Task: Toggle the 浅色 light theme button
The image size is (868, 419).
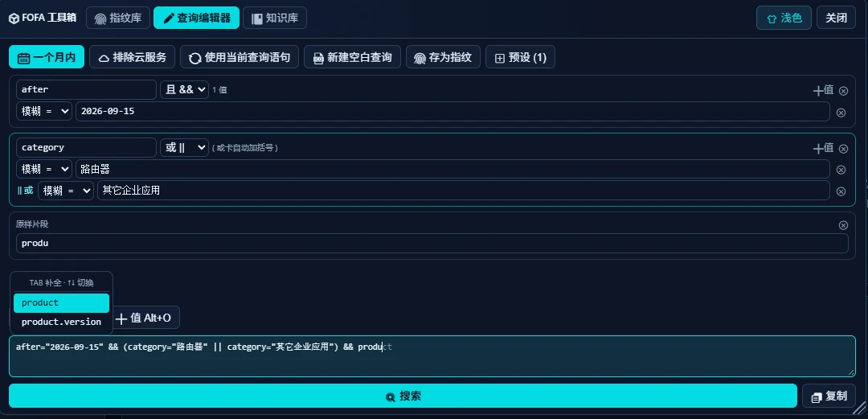Action: point(784,18)
